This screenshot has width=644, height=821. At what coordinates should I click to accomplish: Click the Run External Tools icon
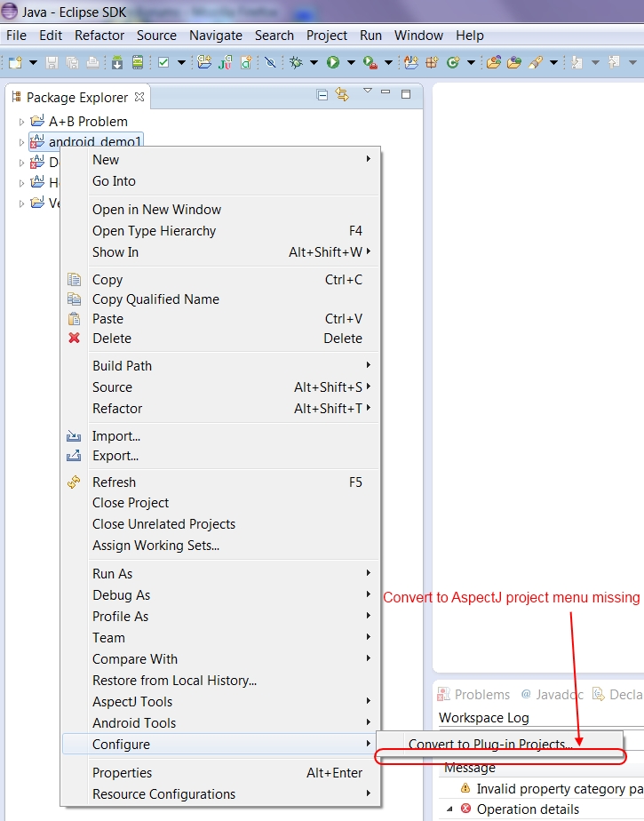pyautogui.click(x=370, y=63)
